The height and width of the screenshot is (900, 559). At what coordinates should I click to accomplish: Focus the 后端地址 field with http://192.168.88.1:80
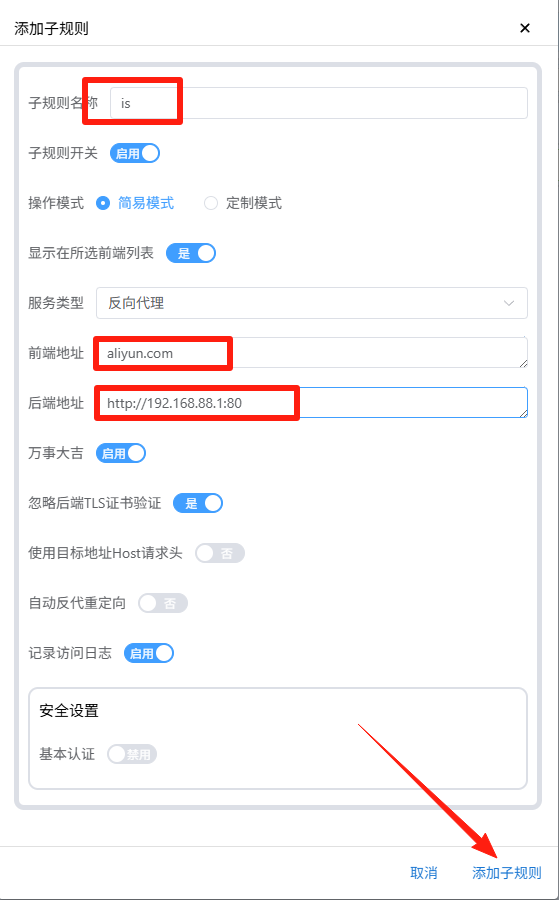tap(312, 402)
